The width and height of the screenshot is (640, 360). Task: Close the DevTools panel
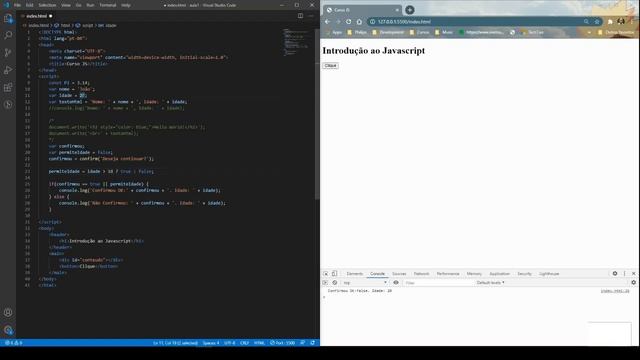pos(633,273)
